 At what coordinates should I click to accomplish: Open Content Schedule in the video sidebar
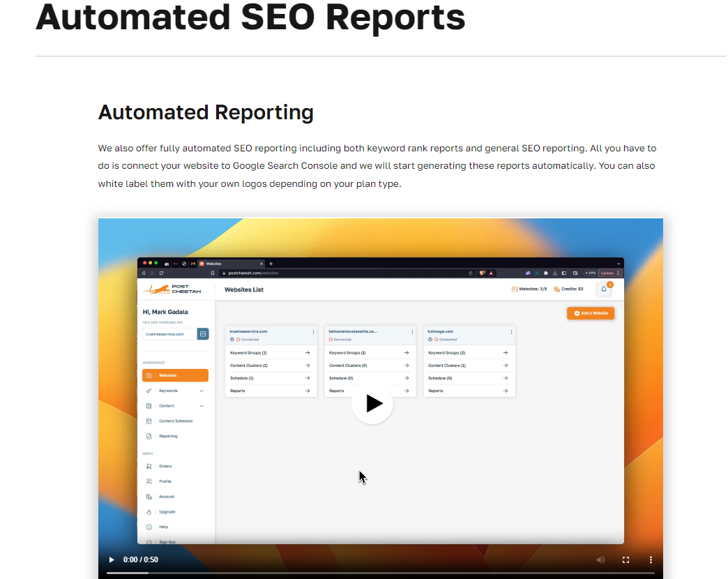175,421
